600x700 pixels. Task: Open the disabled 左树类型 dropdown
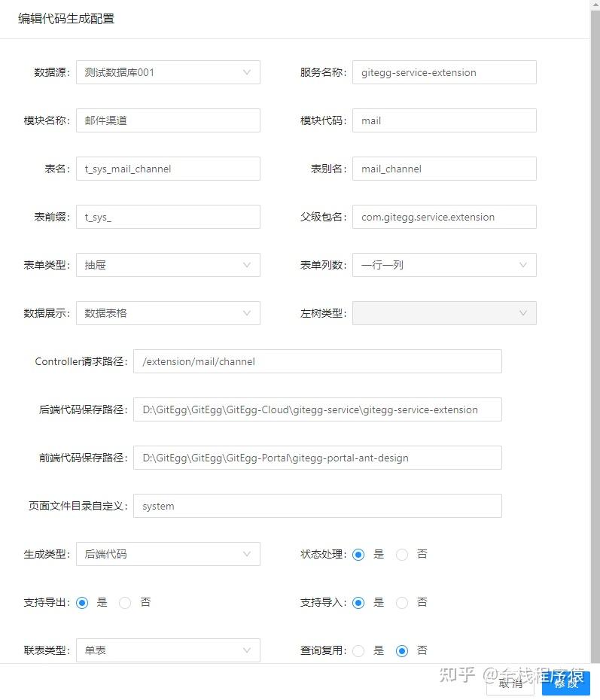(444, 313)
